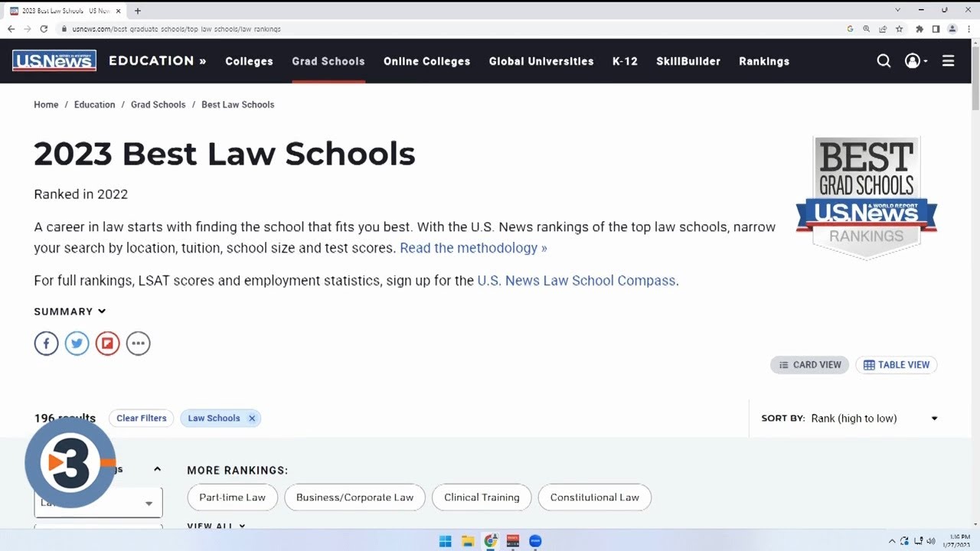
Task: Open more sharing options ellipsis
Action: tap(138, 343)
